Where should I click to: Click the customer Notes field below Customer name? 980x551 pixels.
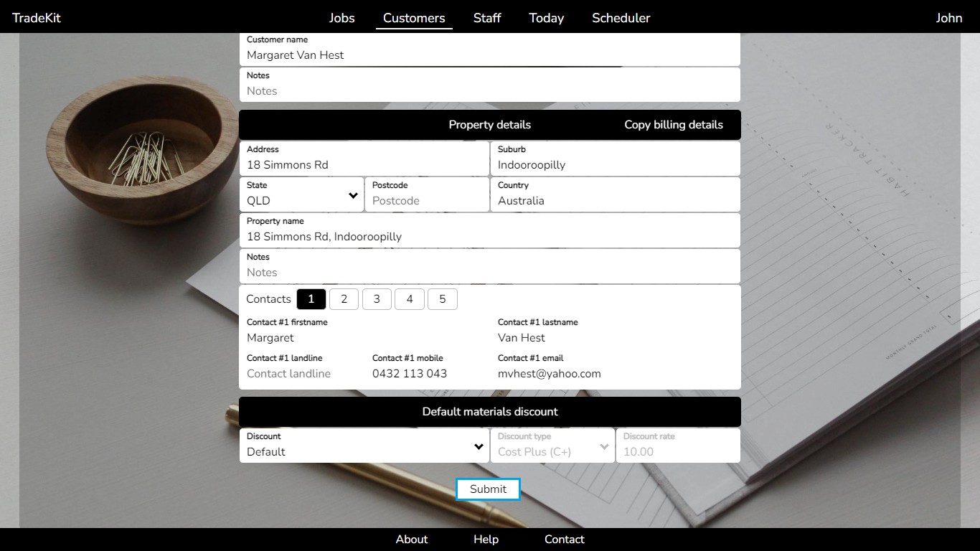(490, 85)
